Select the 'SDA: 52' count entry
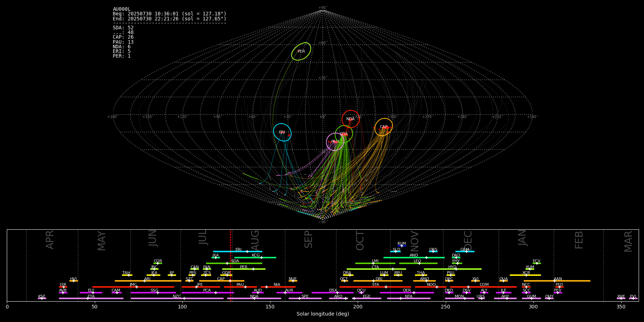 click(x=123, y=28)
